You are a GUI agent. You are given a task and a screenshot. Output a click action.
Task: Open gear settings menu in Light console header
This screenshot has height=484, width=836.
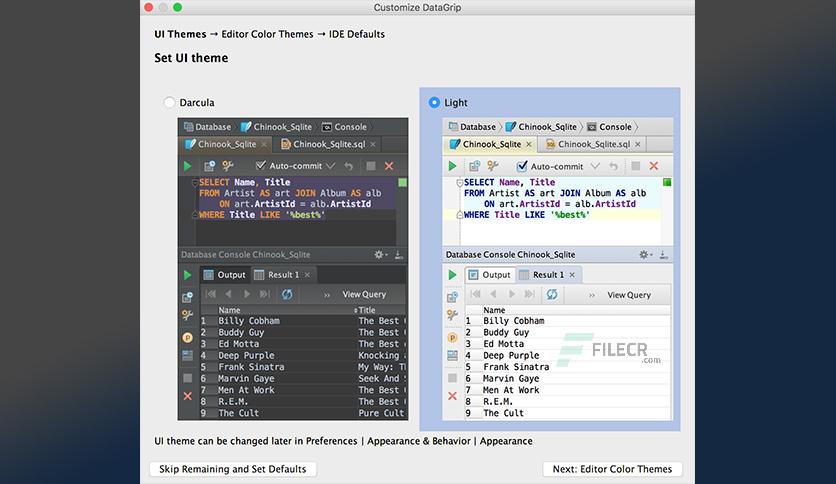[645, 255]
